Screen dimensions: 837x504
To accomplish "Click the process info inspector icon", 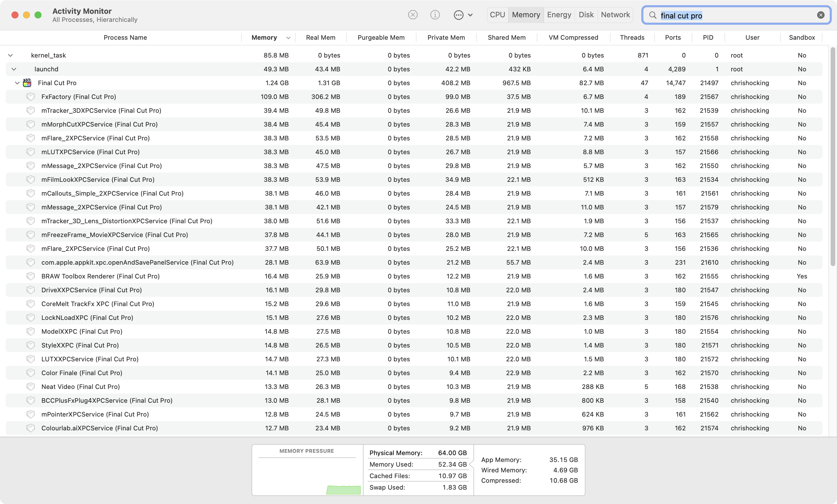I will click(x=435, y=15).
